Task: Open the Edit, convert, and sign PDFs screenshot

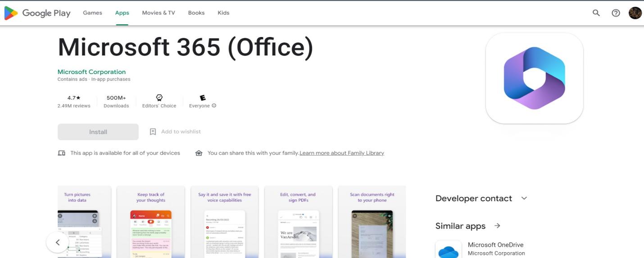Action: coord(298,222)
